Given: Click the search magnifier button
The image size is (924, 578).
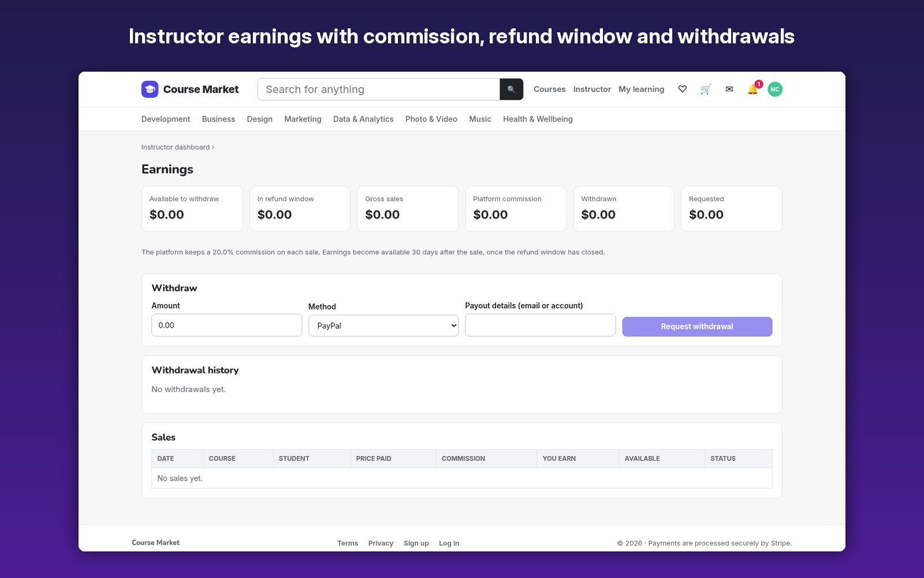Looking at the screenshot, I should (x=511, y=89).
